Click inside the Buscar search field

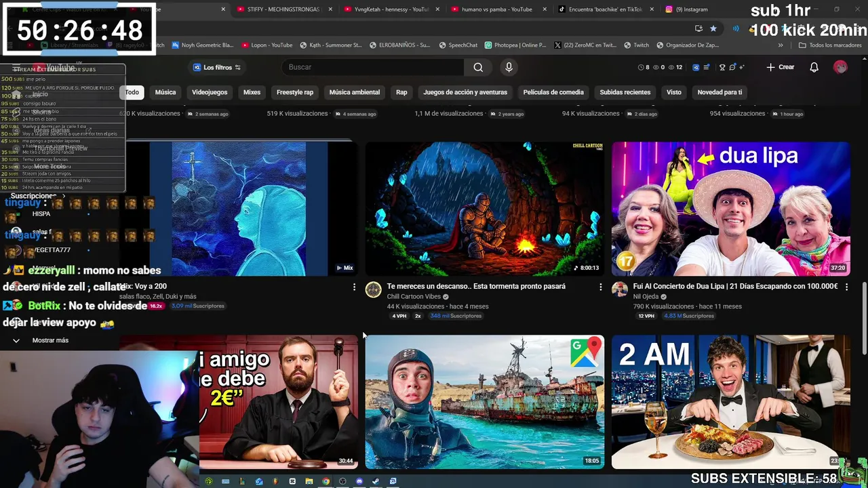tap(373, 67)
